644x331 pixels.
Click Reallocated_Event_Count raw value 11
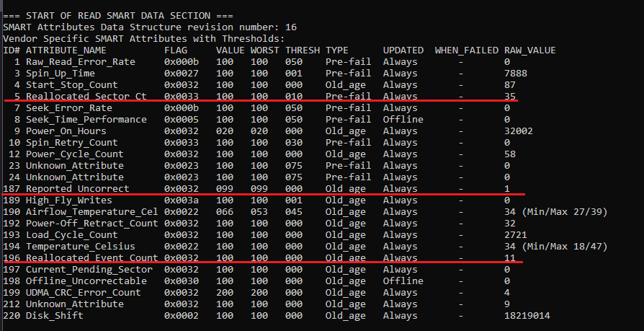pyautogui.click(x=510, y=258)
